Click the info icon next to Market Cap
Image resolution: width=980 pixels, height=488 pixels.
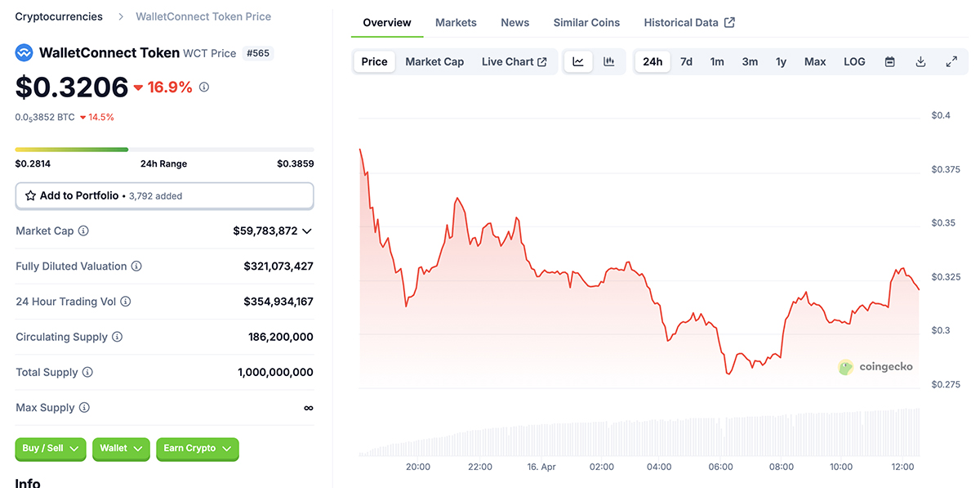[x=83, y=231]
